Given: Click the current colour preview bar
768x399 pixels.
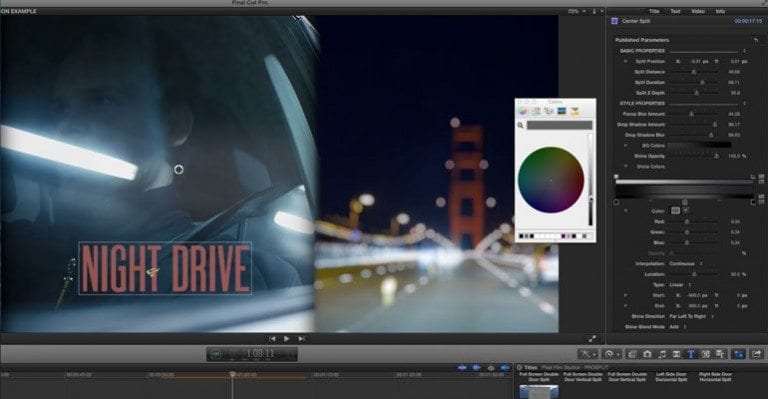Looking at the screenshot, I should (559, 125).
